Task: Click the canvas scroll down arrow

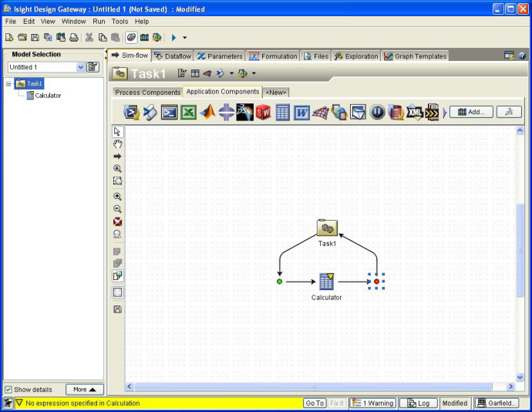Action: tap(520, 377)
